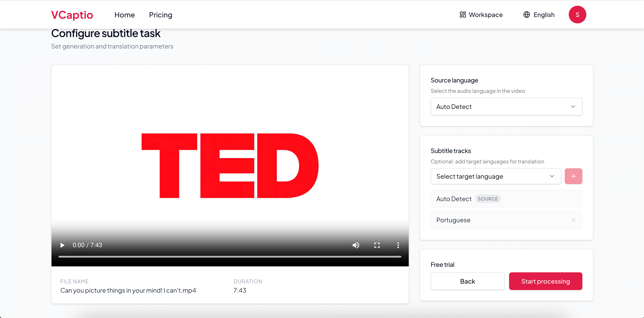This screenshot has height=318, width=644.
Task: Click the Start processing button
Action: tap(545, 281)
